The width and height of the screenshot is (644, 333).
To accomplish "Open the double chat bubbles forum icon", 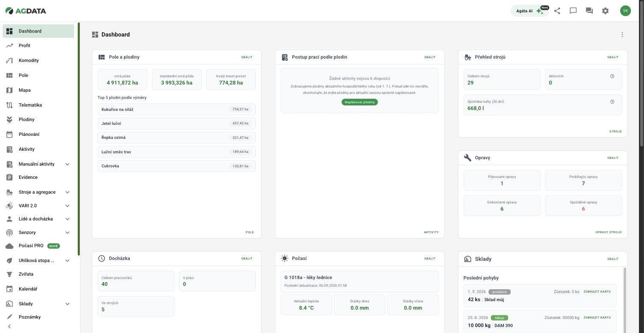I will pos(589,11).
